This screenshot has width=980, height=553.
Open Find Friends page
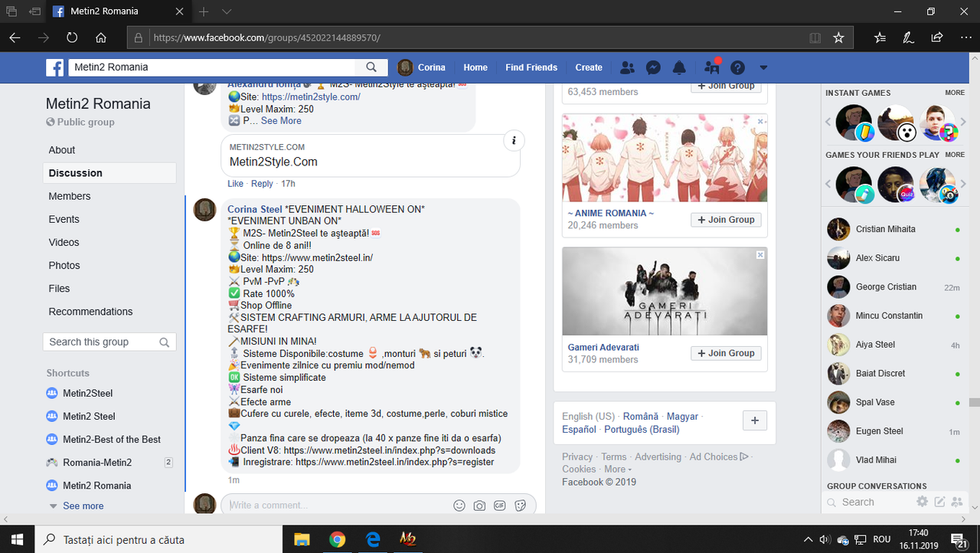click(x=531, y=67)
